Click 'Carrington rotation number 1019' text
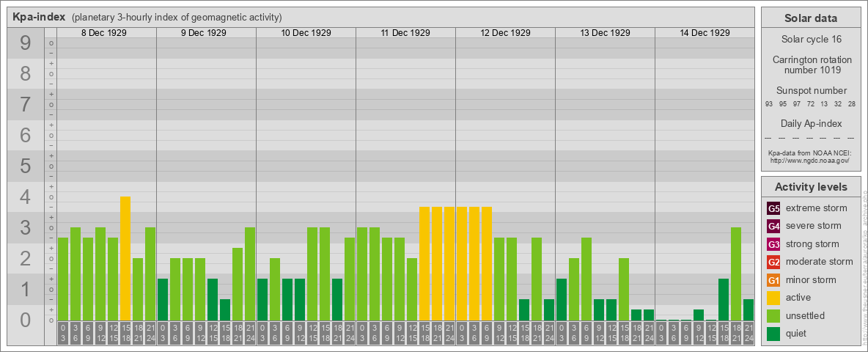This screenshot has width=868, height=352. tap(812, 65)
